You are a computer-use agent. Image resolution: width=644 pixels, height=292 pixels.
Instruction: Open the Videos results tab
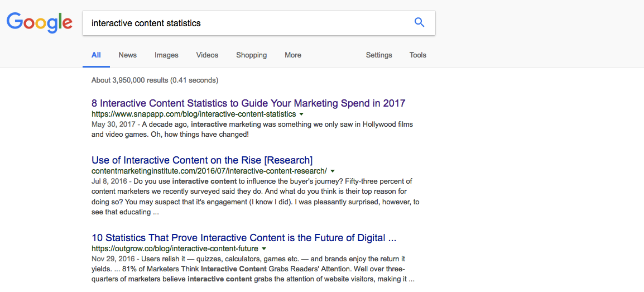tap(208, 55)
